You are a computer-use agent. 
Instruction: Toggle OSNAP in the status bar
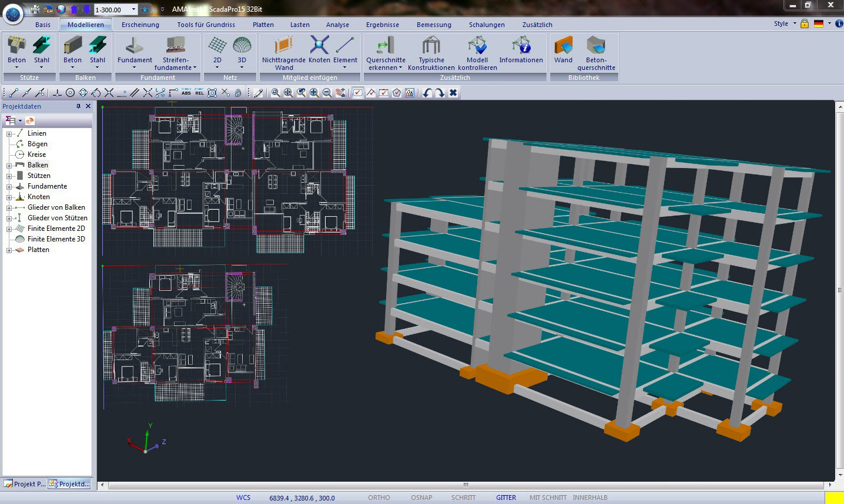click(421, 498)
